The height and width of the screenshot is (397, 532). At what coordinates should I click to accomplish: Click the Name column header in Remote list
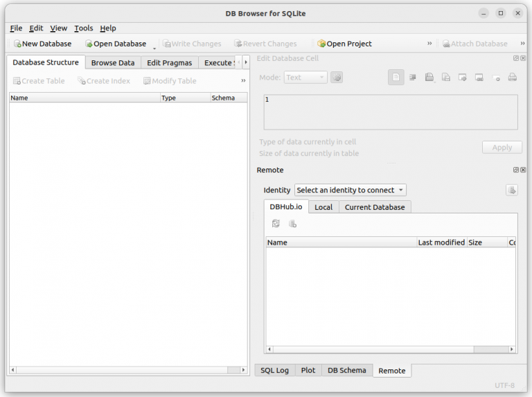click(x=342, y=242)
